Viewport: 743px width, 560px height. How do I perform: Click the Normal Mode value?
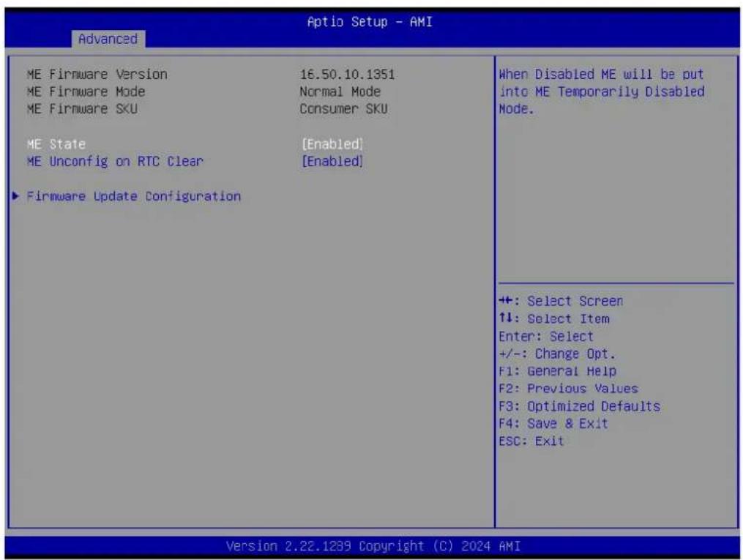(340, 92)
